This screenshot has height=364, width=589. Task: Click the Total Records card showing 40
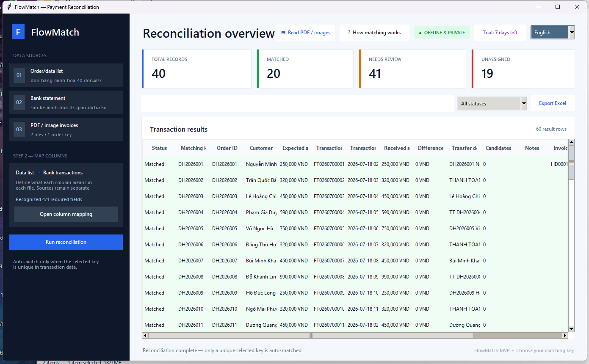[x=197, y=69]
